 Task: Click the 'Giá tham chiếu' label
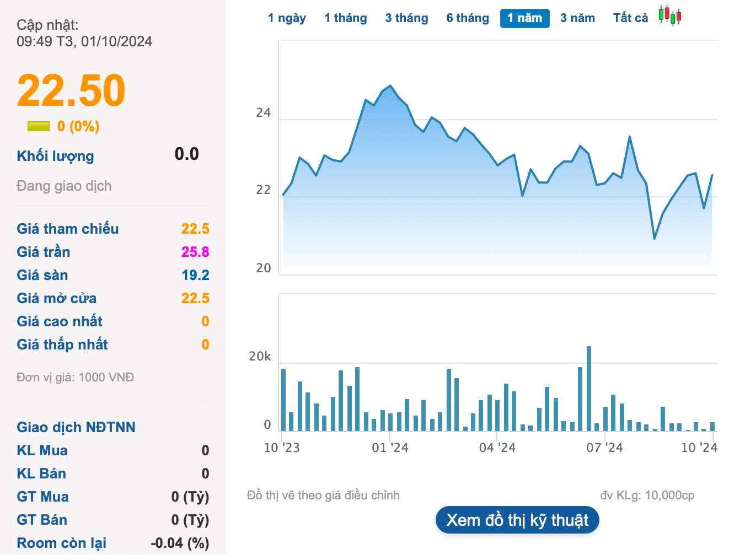click(68, 229)
